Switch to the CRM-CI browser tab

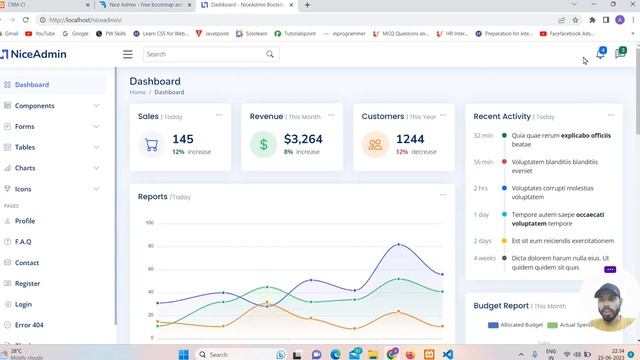[x=45, y=5]
